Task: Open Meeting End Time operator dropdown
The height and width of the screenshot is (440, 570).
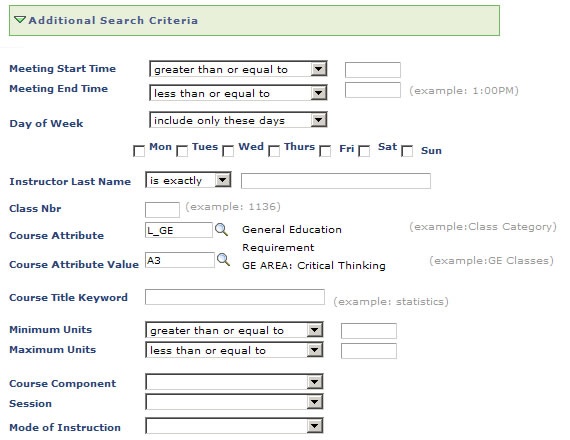Action: pyautogui.click(x=238, y=93)
